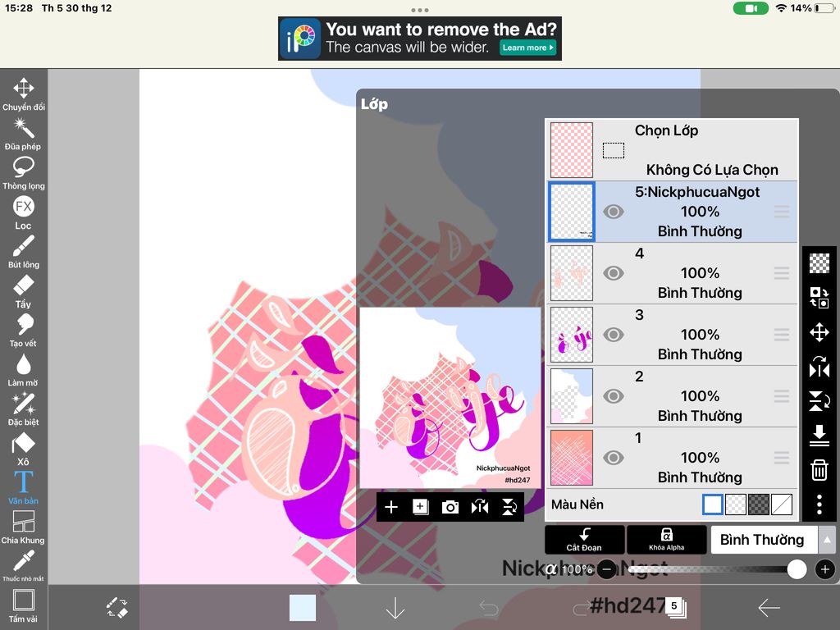Hide layer 4 with its eye icon

(x=614, y=273)
